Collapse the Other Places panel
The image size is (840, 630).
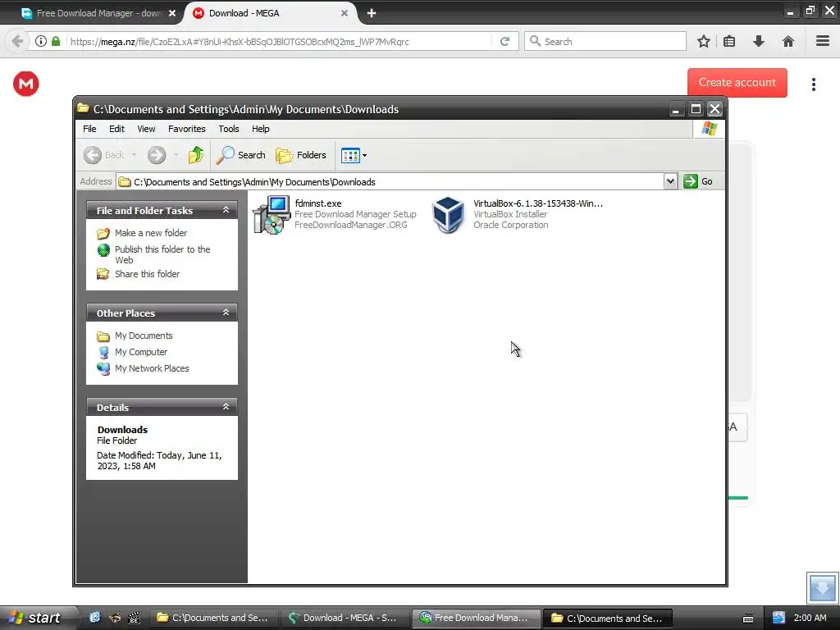tap(226, 313)
